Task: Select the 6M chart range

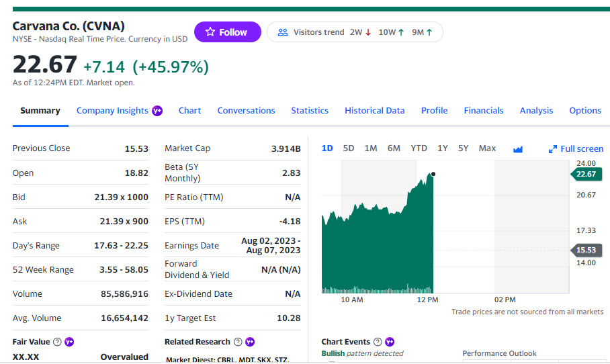Action: pos(394,148)
